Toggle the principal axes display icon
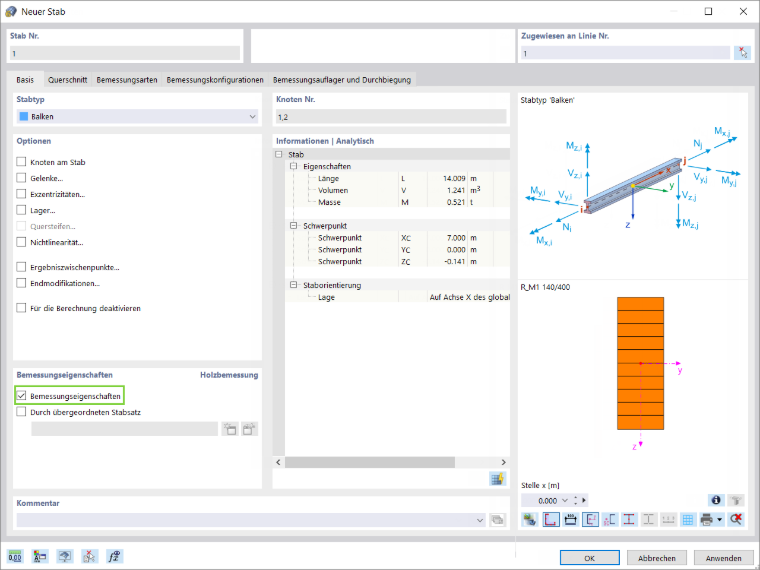 click(x=590, y=520)
